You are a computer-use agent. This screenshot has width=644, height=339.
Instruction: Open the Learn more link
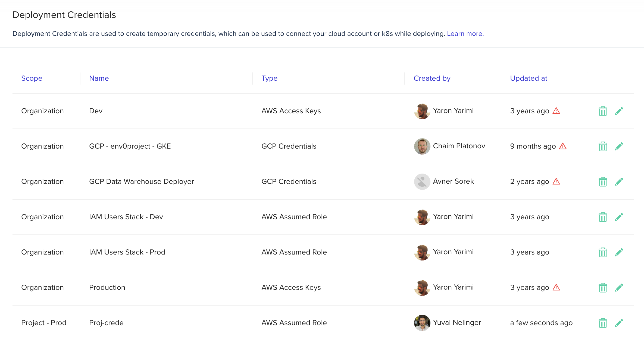pyautogui.click(x=465, y=34)
